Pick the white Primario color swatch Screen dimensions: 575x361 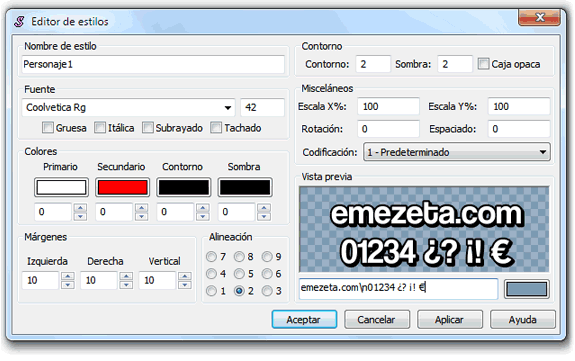click(x=61, y=187)
